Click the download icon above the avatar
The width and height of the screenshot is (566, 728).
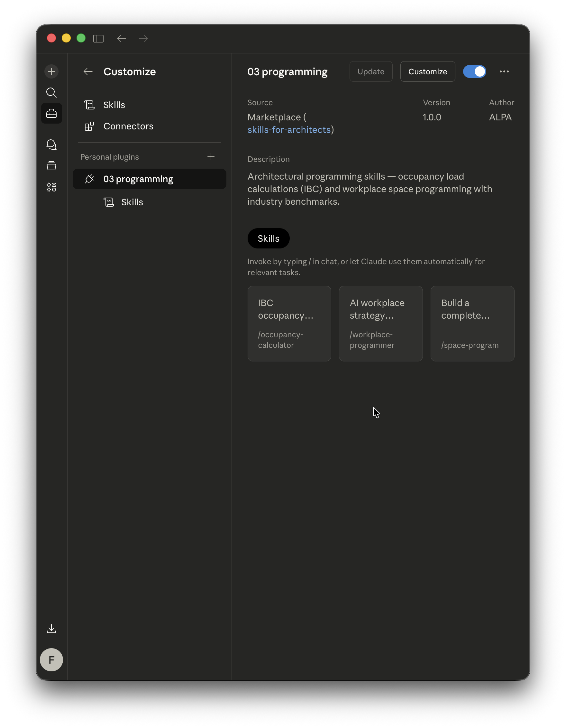[x=51, y=628]
